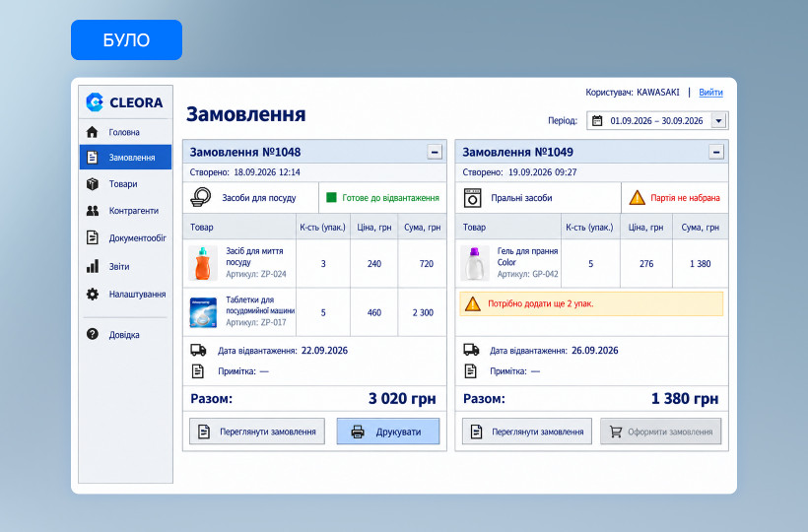Click the Оформити замовлення button
The height and width of the screenshot is (532, 808).
660,432
